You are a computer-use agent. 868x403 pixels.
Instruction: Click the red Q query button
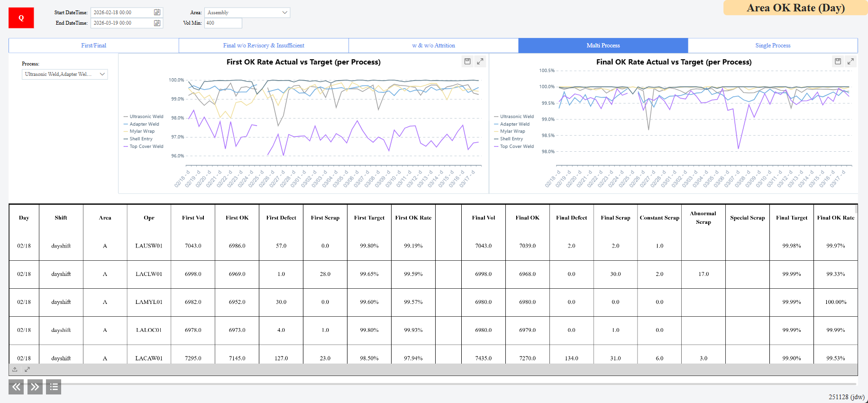[21, 18]
